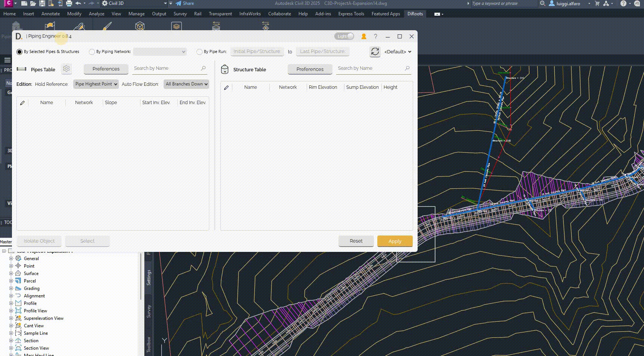
Task: Switch to the Featured Apps tab
Action: point(386,14)
